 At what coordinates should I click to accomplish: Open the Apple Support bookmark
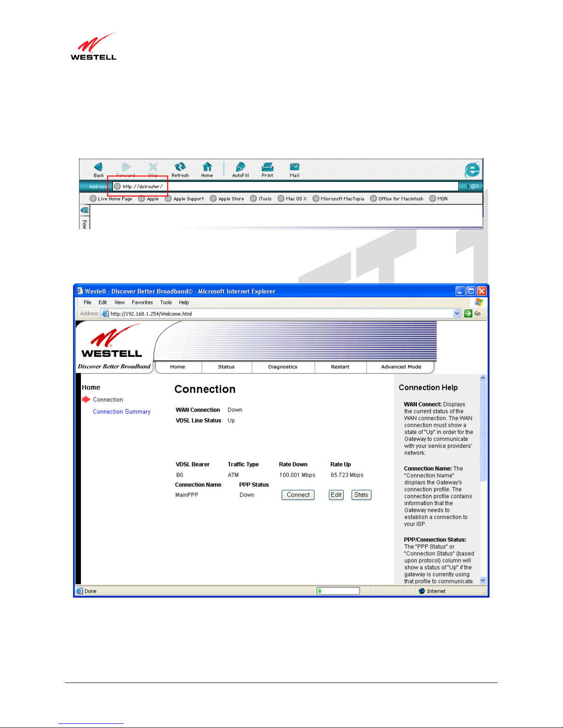[x=184, y=199]
